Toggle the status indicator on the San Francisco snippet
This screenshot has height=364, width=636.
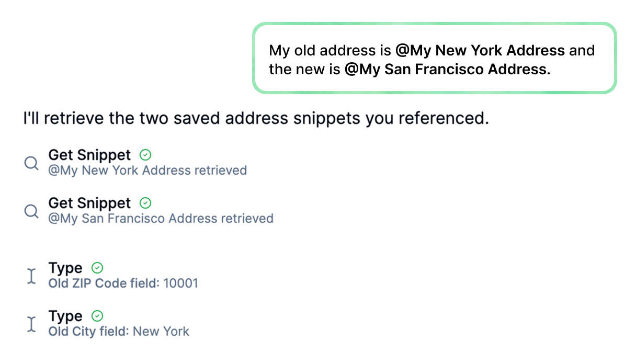pyautogui.click(x=145, y=203)
